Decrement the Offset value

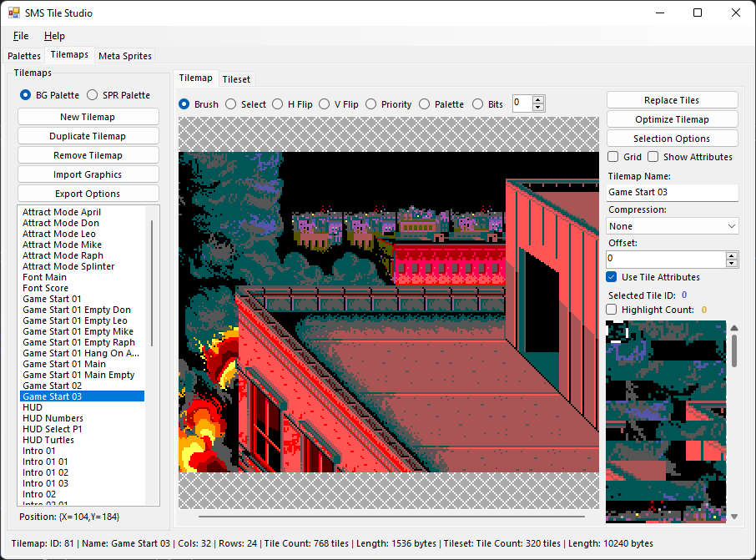[x=732, y=263]
